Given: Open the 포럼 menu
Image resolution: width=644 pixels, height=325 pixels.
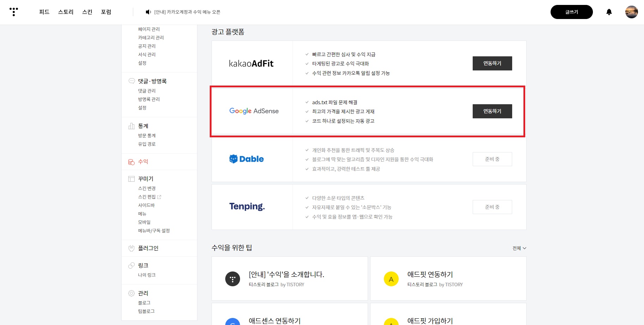Looking at the screenshot, I should (x=106, y=12).
